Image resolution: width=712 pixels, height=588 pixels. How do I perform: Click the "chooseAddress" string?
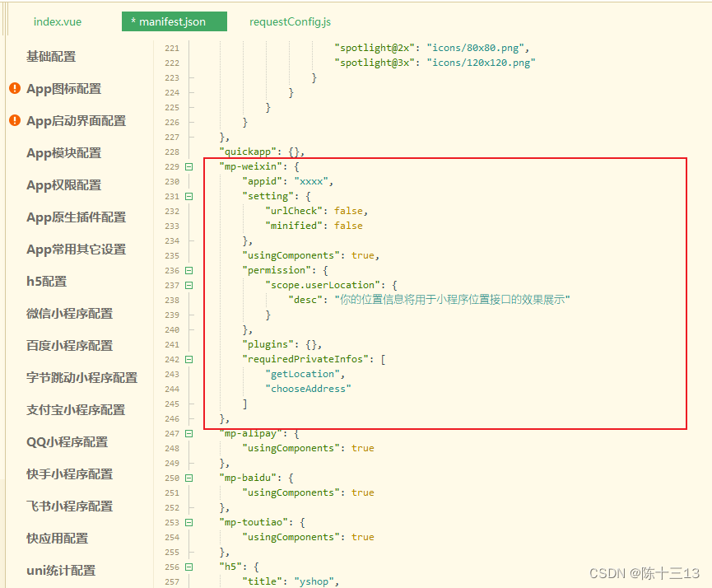[x=309, y=389]
